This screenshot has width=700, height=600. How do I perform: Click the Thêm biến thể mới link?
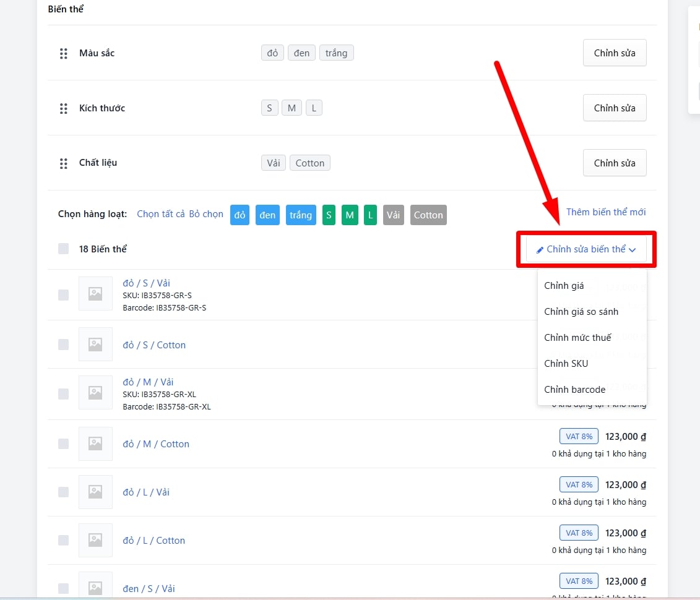pos(605,212)
